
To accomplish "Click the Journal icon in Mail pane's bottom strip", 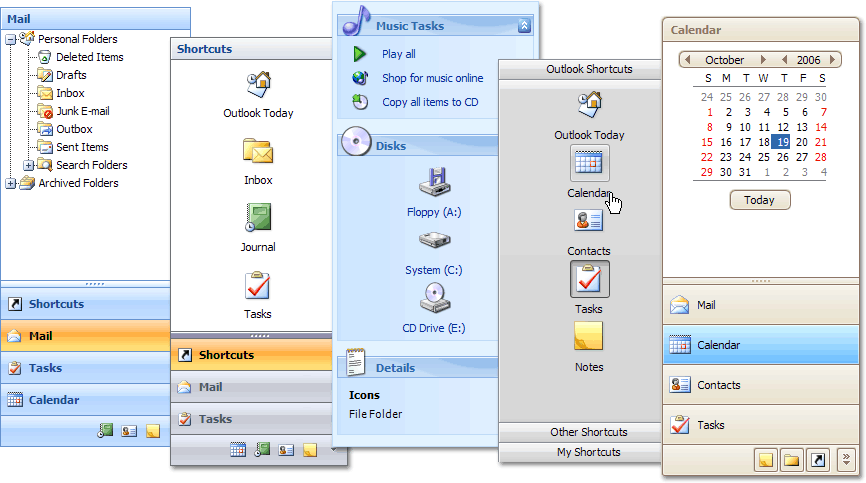I will (x=105, y=431).
